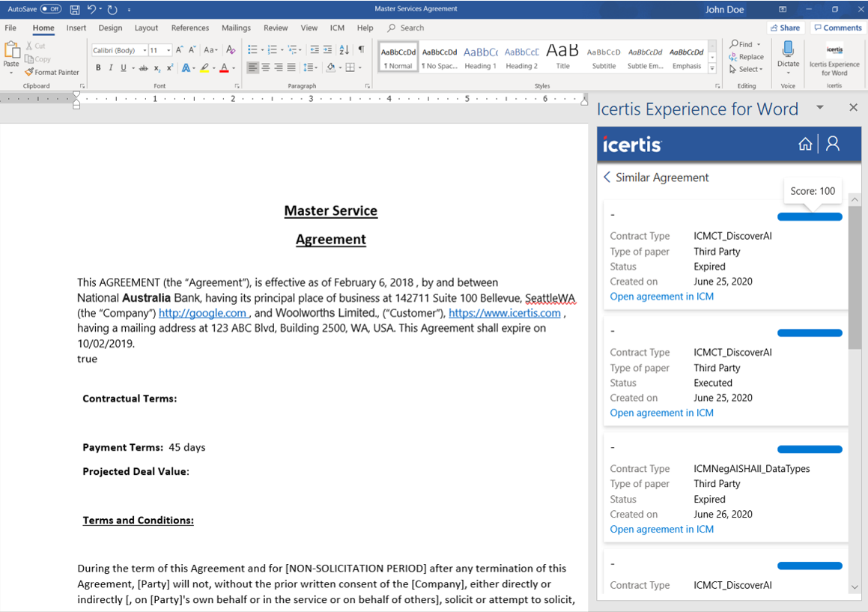Decrease the font size
Image resolution: width=868 pixels, height=612 pixels.
(x=192, y=50)
